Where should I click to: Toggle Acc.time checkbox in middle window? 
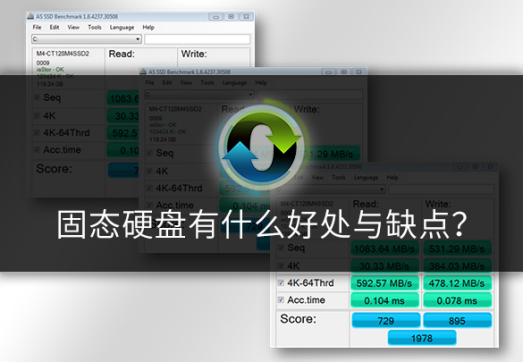(x=150, y=205)
